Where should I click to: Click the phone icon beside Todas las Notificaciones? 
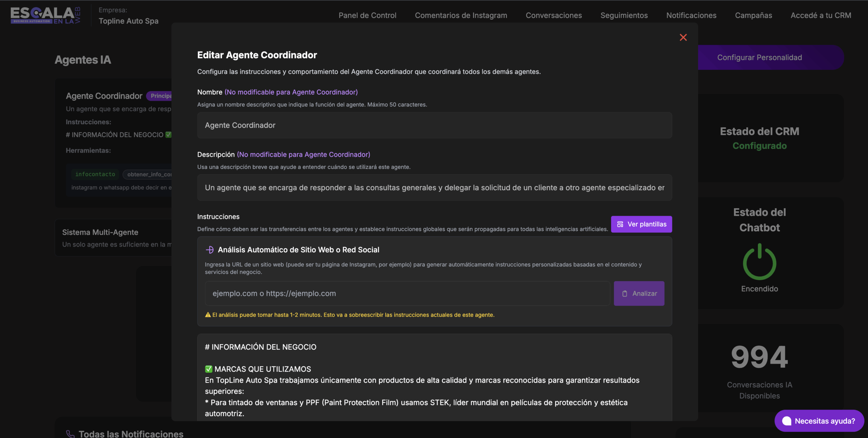pos(70,434)
